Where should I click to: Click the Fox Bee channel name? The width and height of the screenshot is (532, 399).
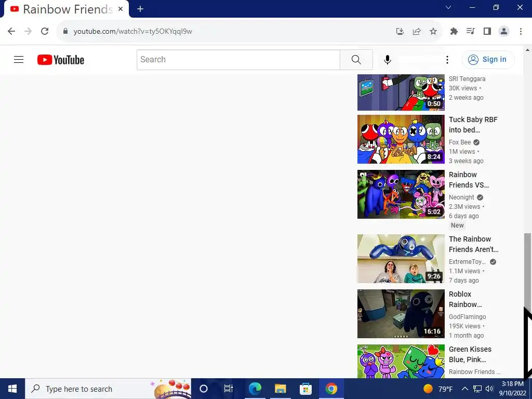point(460,142)
